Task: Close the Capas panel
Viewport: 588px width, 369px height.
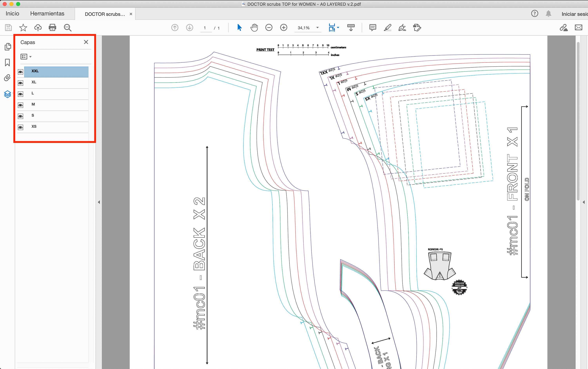Action: click(86, 42)
